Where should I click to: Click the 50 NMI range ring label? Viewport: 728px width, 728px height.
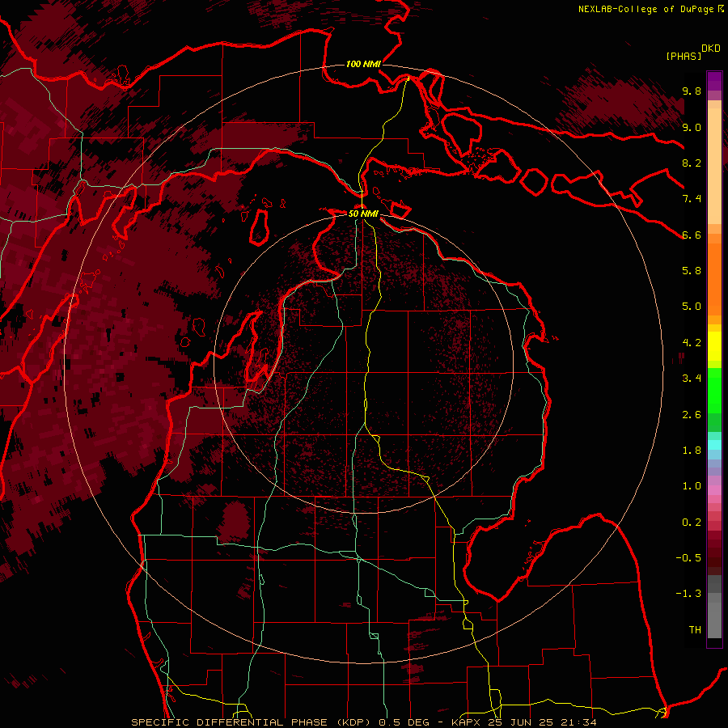coord(363,214)
